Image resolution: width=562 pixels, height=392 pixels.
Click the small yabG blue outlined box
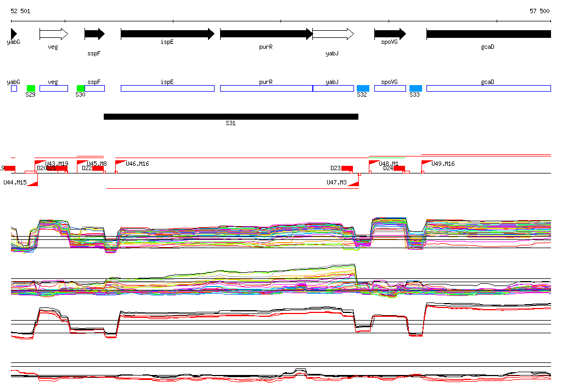click(14, 88)
